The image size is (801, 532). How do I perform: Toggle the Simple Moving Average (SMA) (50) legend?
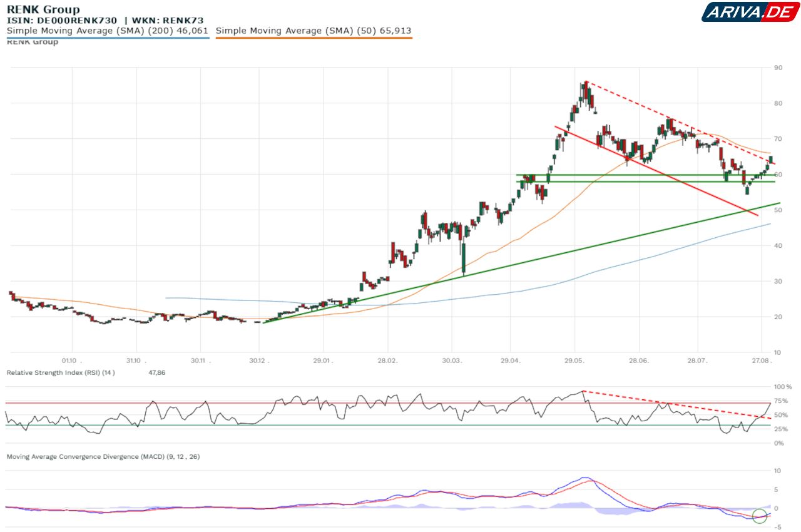pyautogui.click(x=314, y=31)
